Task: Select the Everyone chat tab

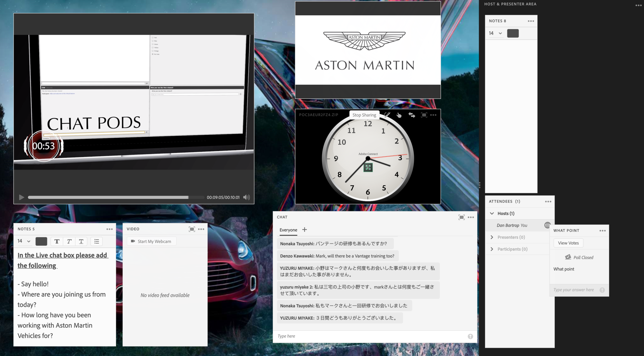Action: click(x=288, y=230)
